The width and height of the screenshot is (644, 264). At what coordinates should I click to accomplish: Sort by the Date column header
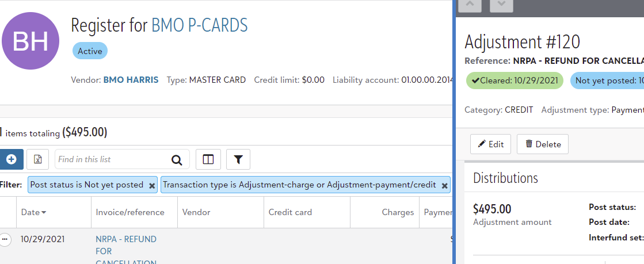(33, 212)
